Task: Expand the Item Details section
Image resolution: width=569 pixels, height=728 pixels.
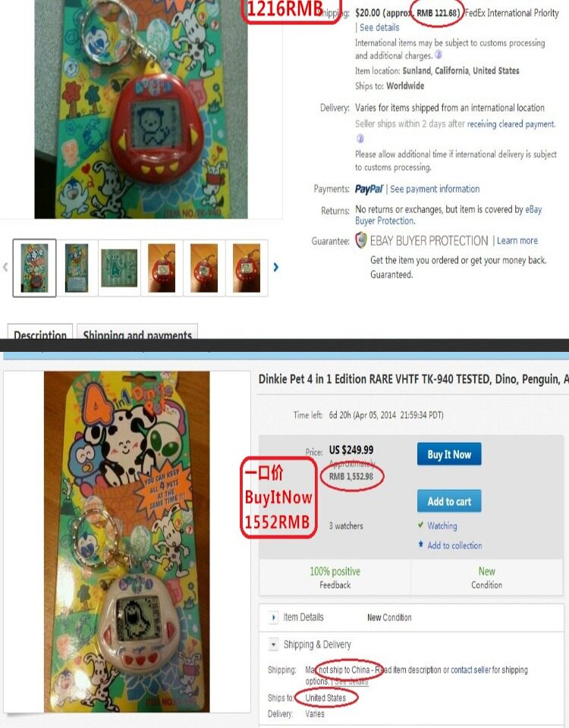Action: (x=273, y=617)
